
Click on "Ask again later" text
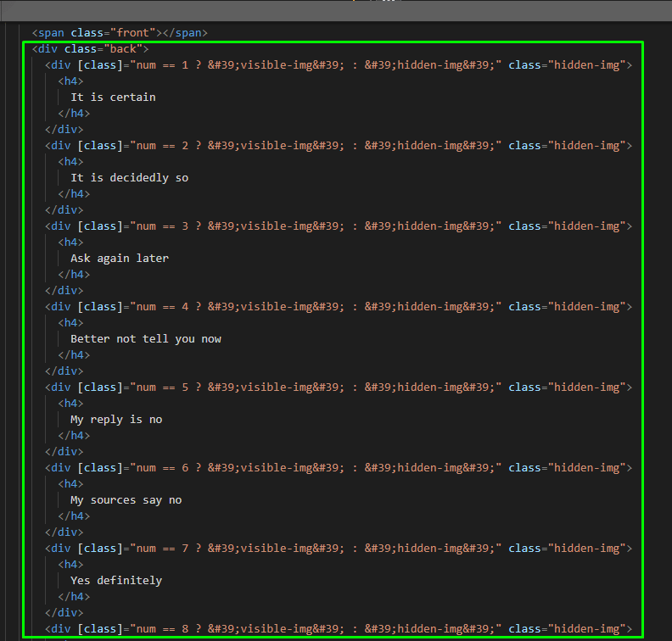click(x=120, y=259)
